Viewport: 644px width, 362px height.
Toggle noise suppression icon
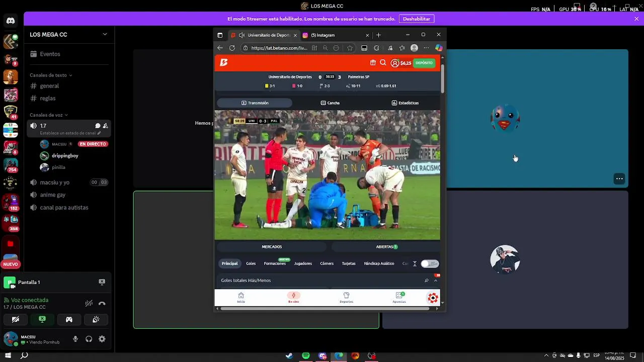pyautogui.click(x=89, y=303)
